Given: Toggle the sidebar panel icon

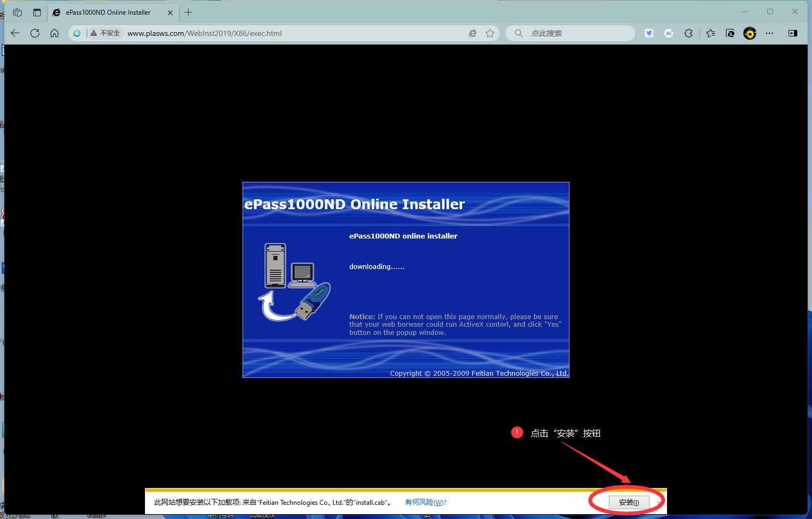Looking at the screenshot, I should [793, 33].
